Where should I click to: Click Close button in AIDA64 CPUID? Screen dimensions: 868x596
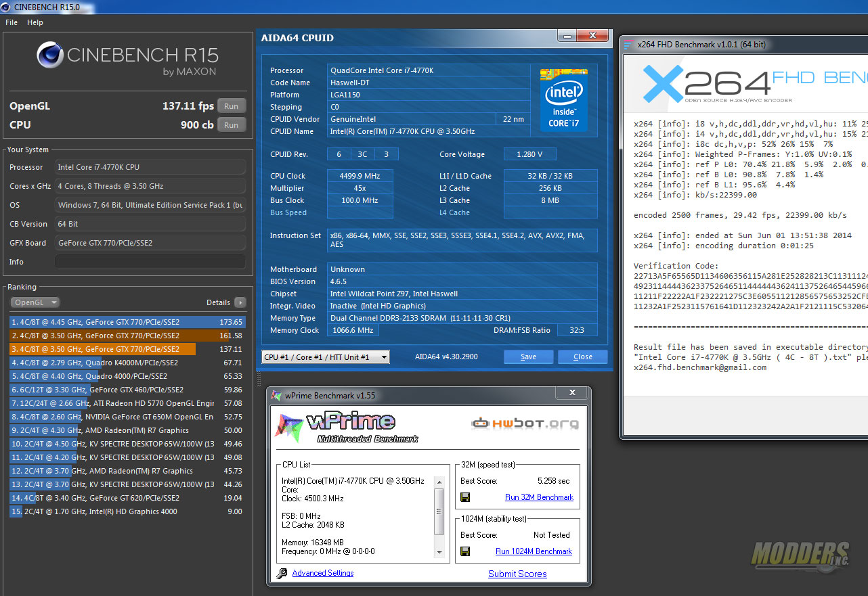pos(582,357)
